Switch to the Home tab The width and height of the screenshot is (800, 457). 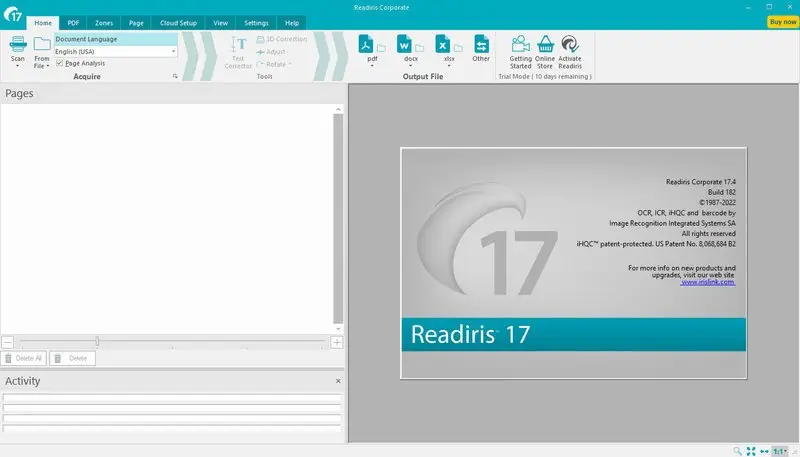click(43, 23)
